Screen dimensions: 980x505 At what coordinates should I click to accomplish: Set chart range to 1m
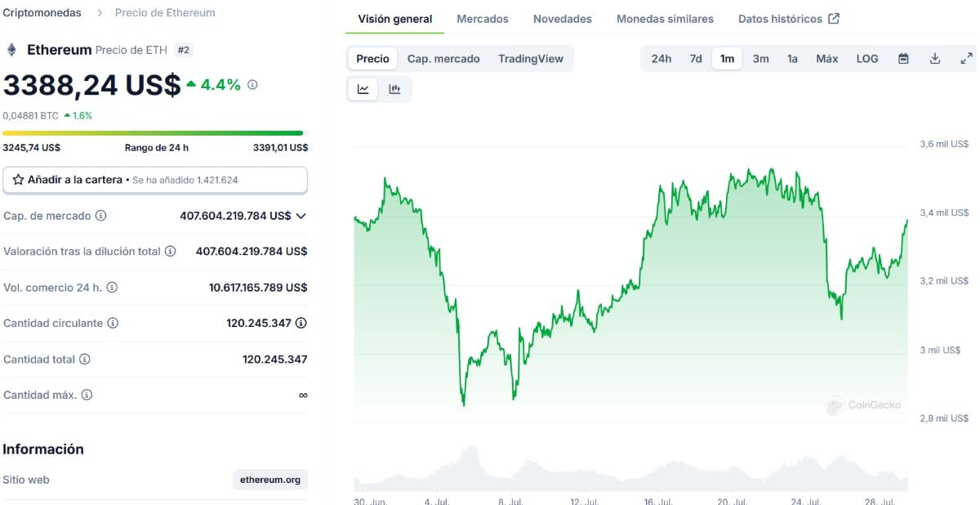click(727, 59)
